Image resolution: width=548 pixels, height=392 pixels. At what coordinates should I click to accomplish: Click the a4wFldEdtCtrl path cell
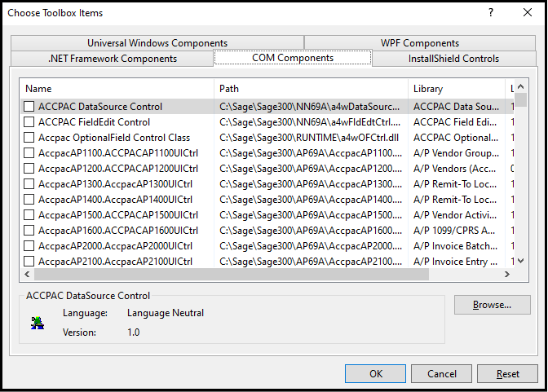point(310,122)
